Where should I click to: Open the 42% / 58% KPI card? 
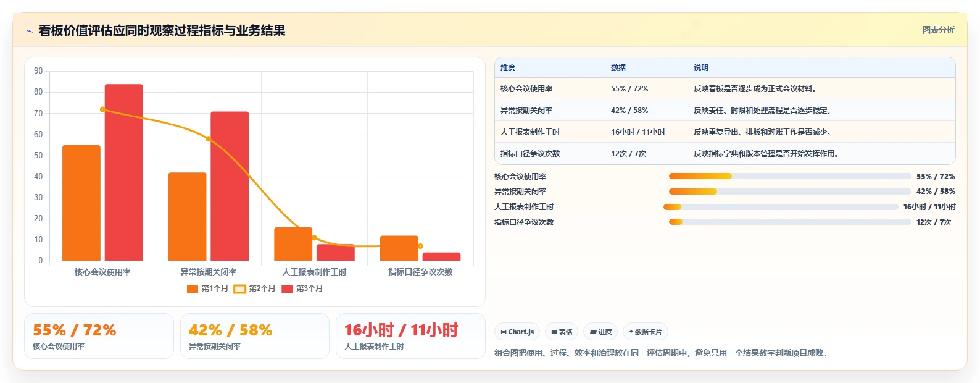pyautogui.click(x=255, y=336)
